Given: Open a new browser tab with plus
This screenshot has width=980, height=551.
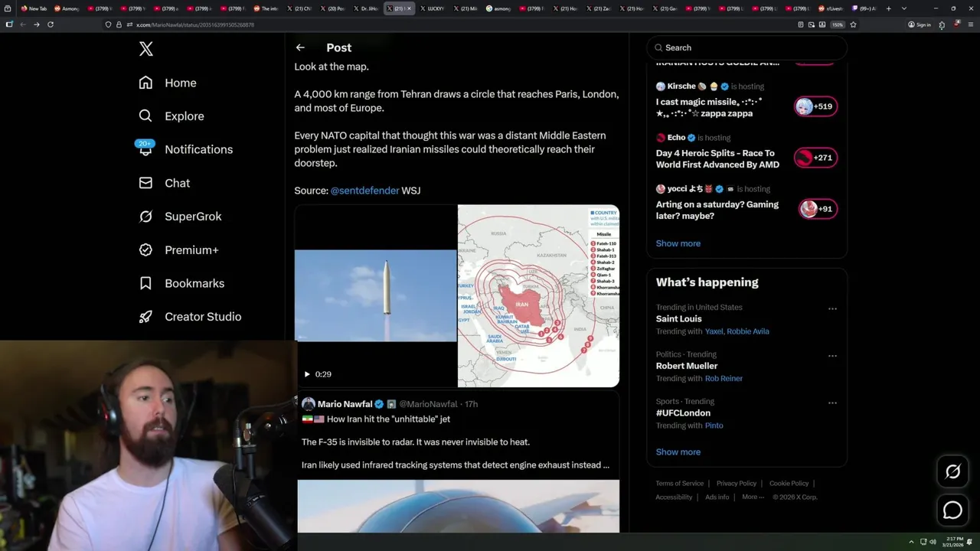Looking at the screenshot, I should pos(890,8).
